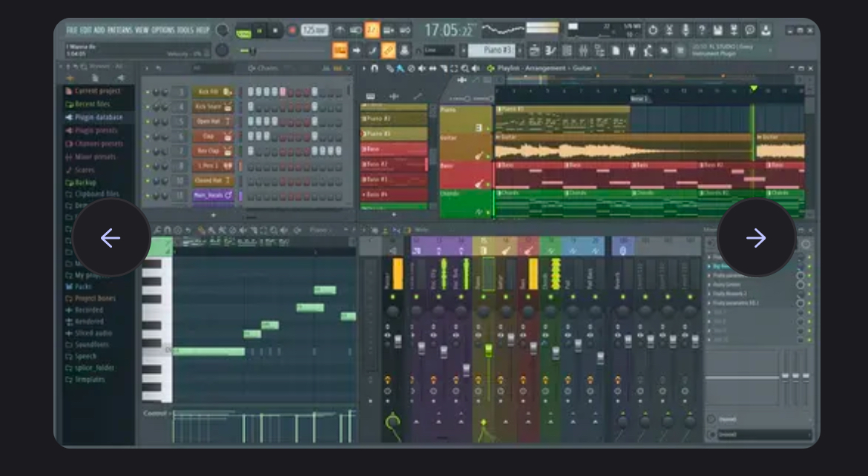Click the play/pause button in the transport
Image resolution: width=868 pixels, height=476 pixels.
258,30
